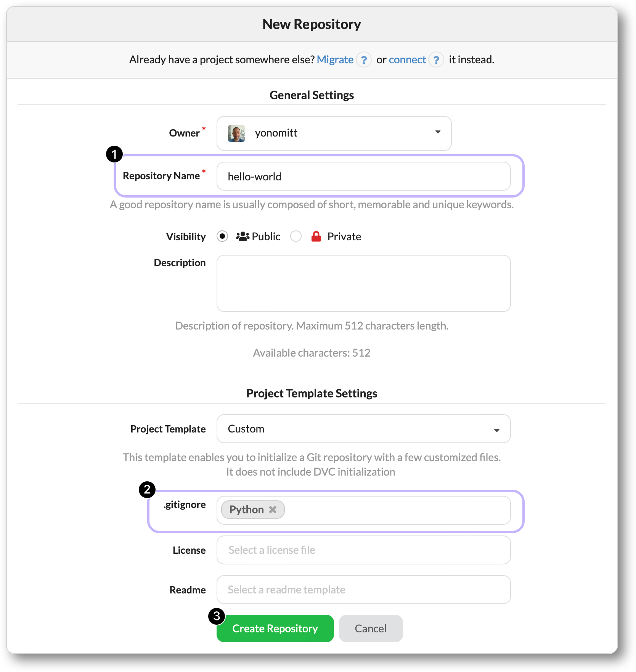Screen dimensions: 636x672
Task: Click the yonomitt profile avatar
Action: click(236, 133)
